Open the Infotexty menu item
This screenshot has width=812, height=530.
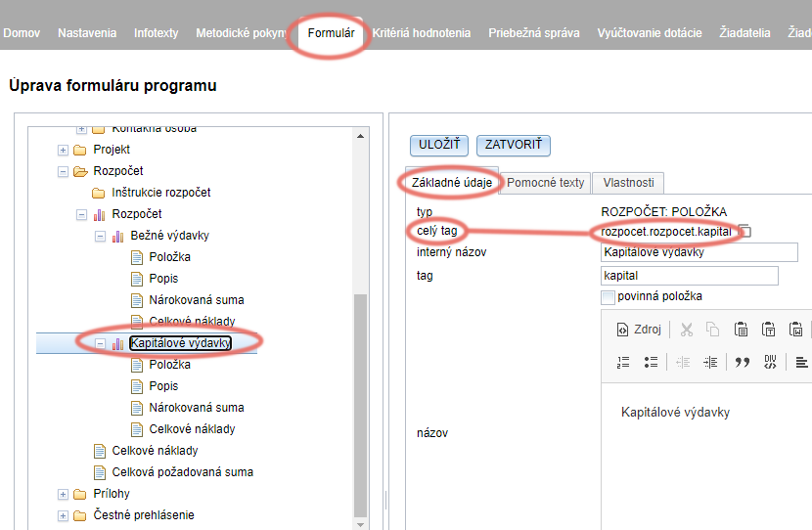tap(156, 33)
